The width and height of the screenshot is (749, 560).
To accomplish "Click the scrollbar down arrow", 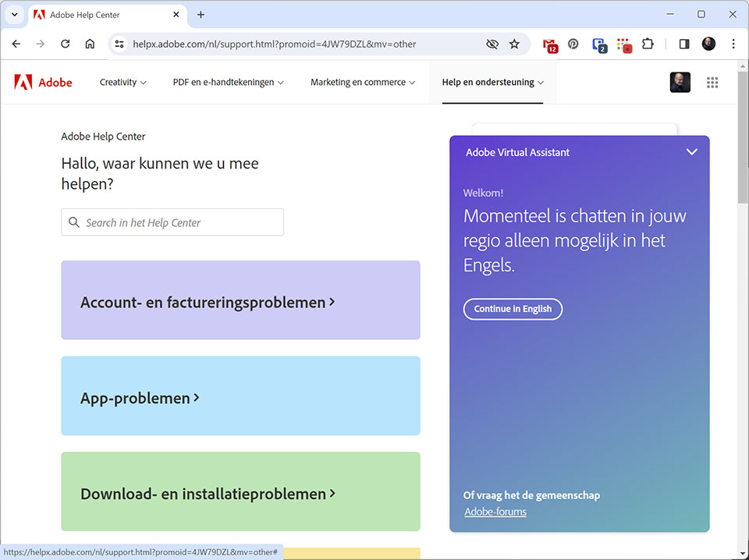I will (743, 553).
